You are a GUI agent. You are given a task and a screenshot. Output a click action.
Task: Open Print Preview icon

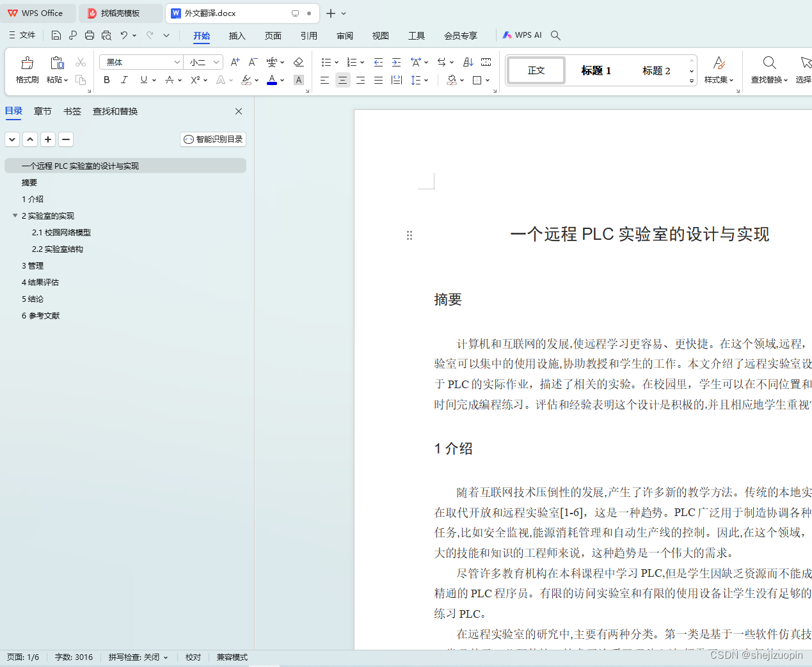106,35
